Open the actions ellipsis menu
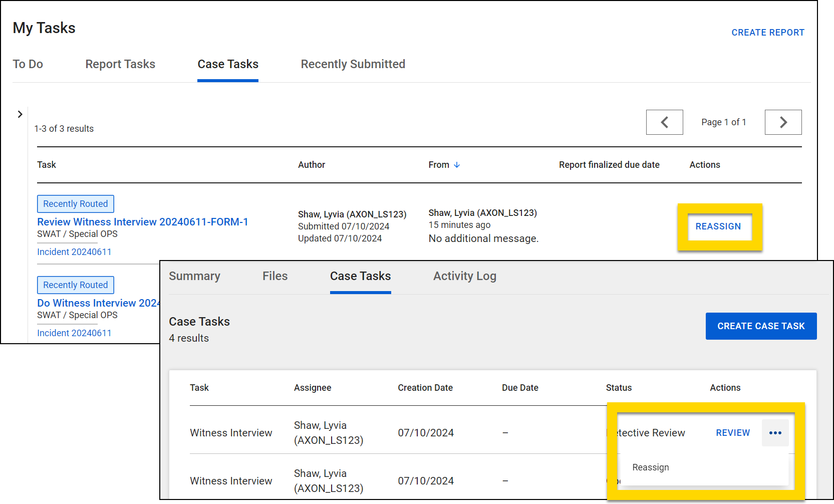 tap(775, 432)
